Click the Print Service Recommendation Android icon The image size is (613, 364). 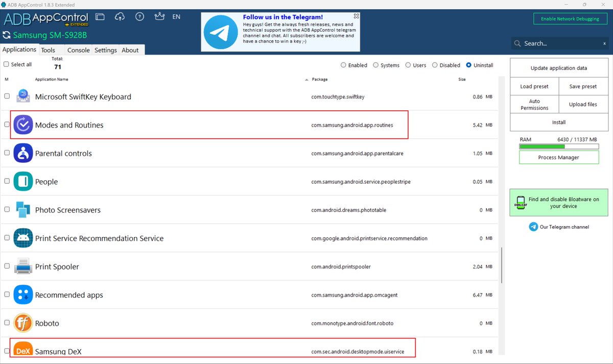point(23,238)
